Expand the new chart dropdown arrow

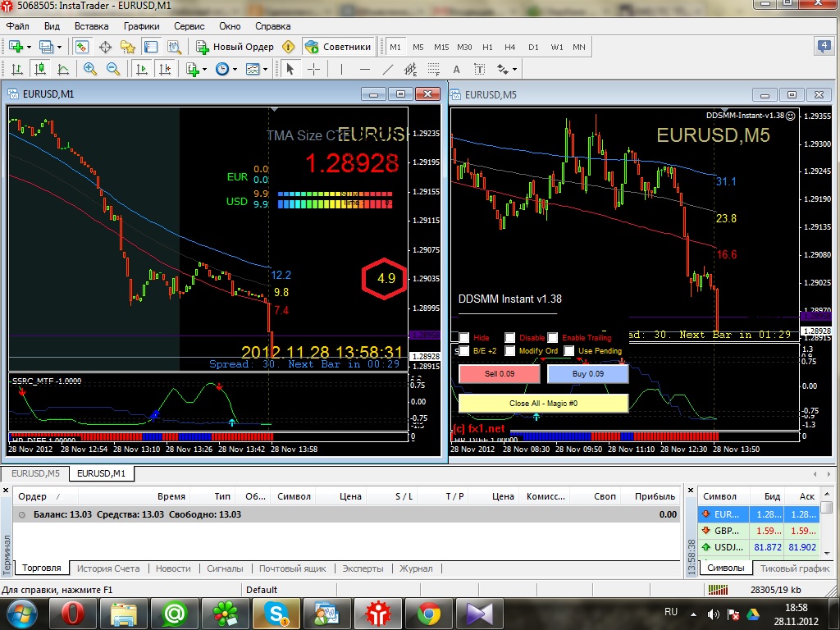tap(29, 47)
